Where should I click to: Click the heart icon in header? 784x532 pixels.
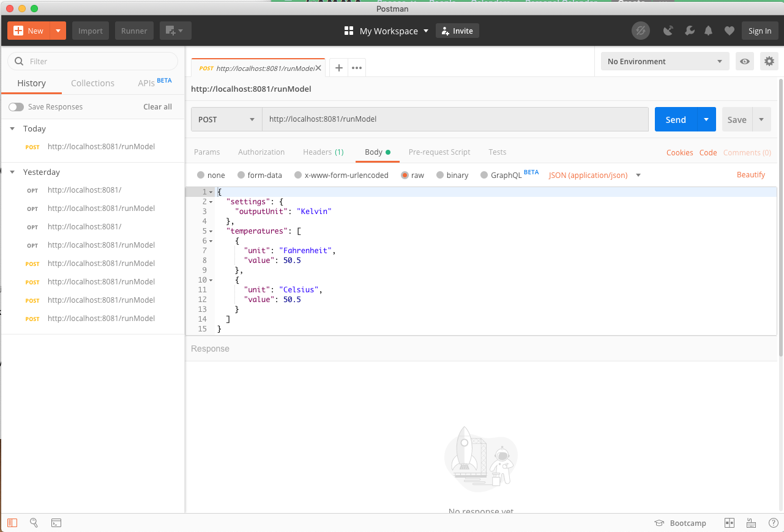(x=729, y=31)
